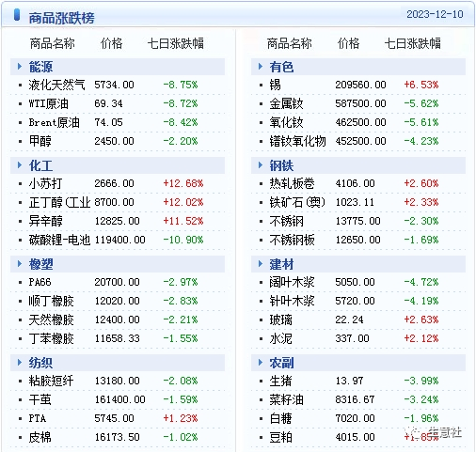Expand the 农副 category arrow
This screenshot has width=476, height=452.
[261, 363]
